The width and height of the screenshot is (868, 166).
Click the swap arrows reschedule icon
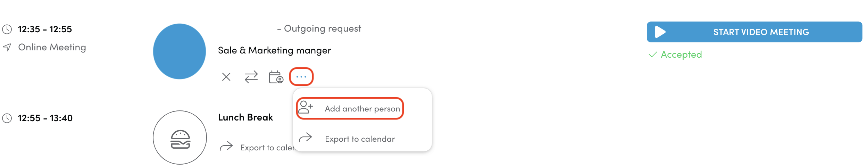point(251,77)
